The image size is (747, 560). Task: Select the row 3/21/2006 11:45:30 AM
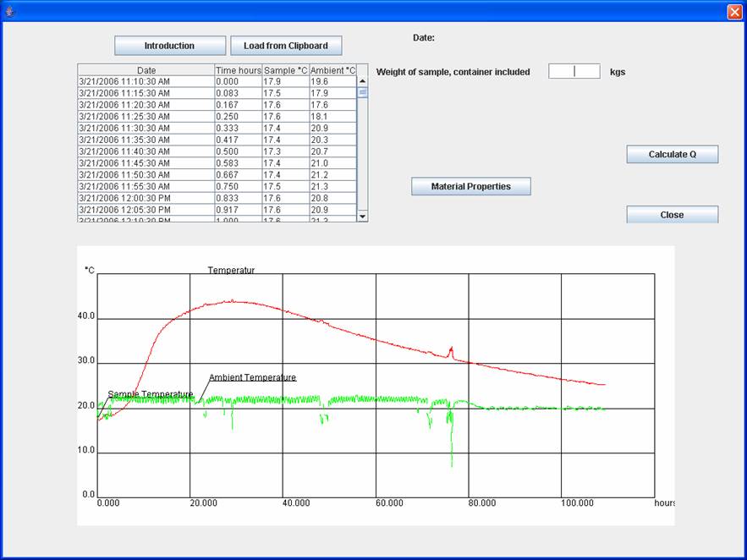tap(217, 163)
